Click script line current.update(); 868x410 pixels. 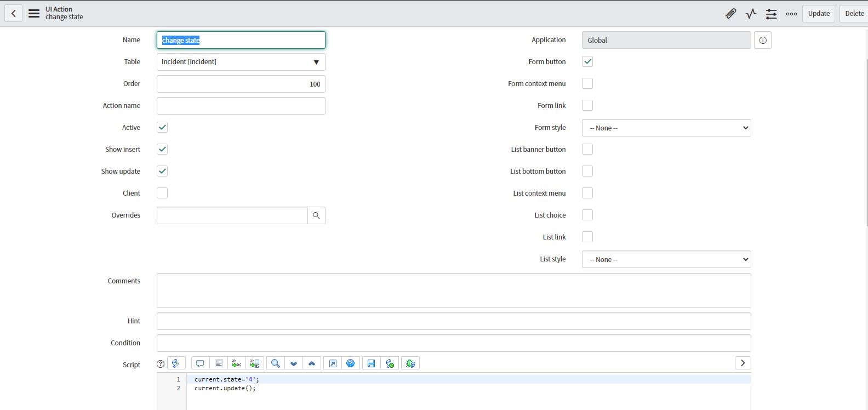click(225, 388)
